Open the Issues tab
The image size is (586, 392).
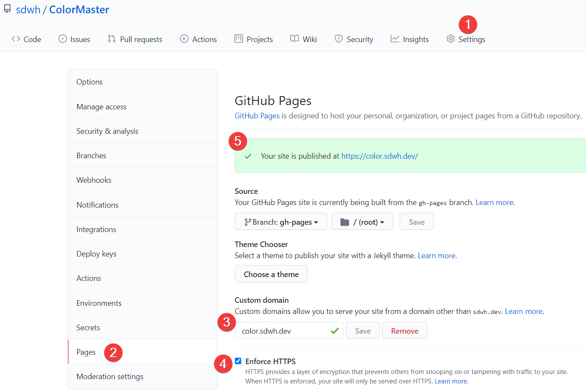click(74, 39)
